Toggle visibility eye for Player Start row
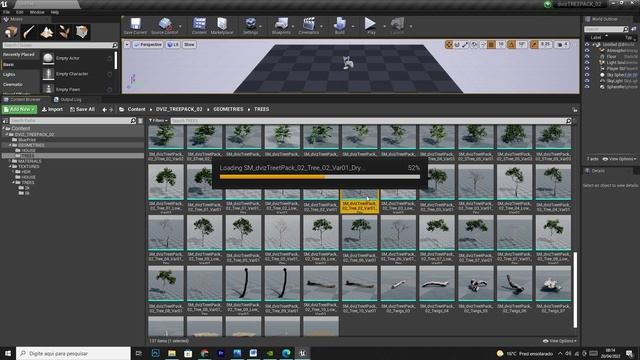Image resolution: width=640 pixels, height=360 pixels. [x=587, y=69]
